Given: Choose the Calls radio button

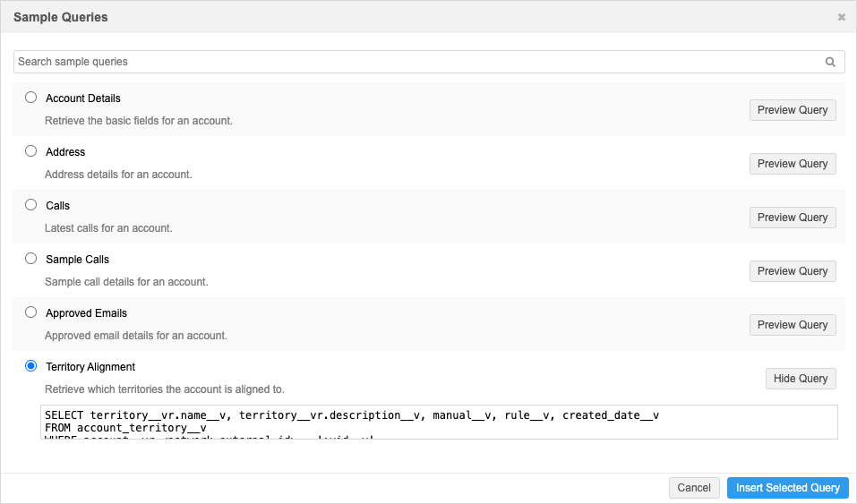Looking at the screenshot, I should click(31, 205).
